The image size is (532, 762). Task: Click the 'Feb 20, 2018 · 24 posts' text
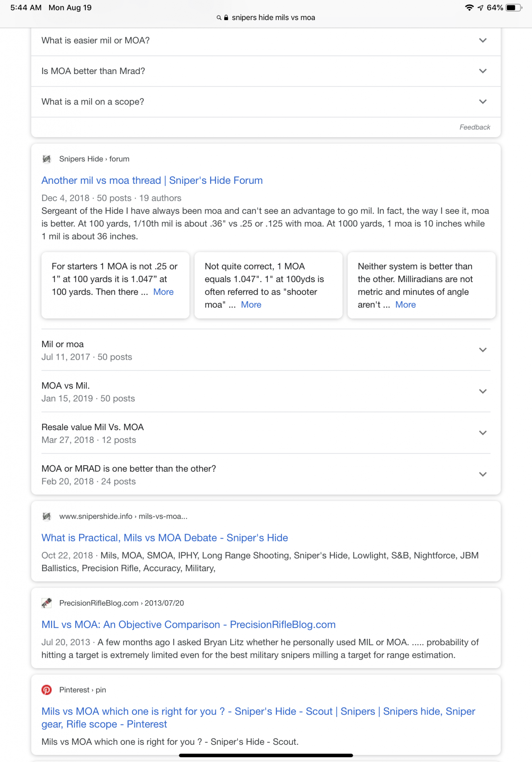tap(88, 481)
